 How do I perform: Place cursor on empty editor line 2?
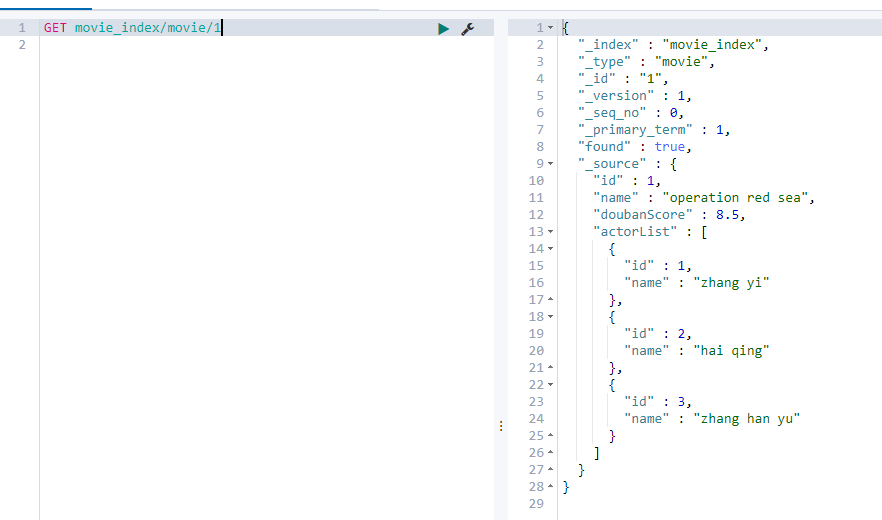(x=267, y=45)
